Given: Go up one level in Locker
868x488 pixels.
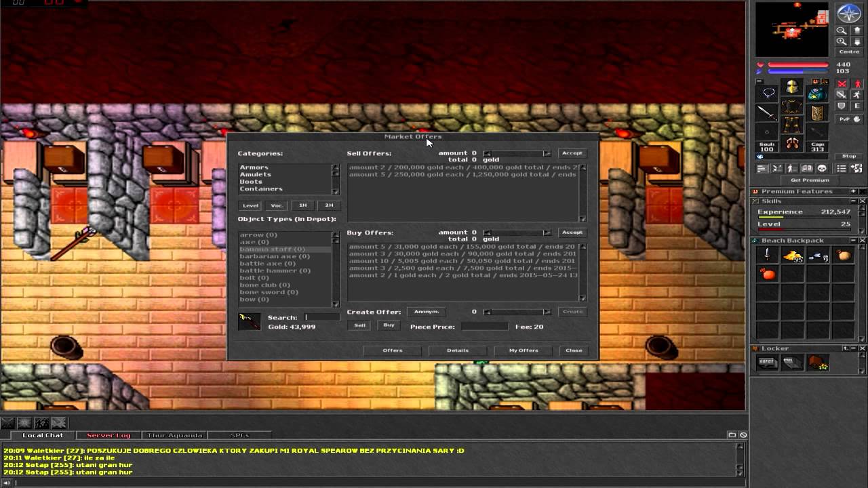Looking at the screenshot, I should [846, 348].
